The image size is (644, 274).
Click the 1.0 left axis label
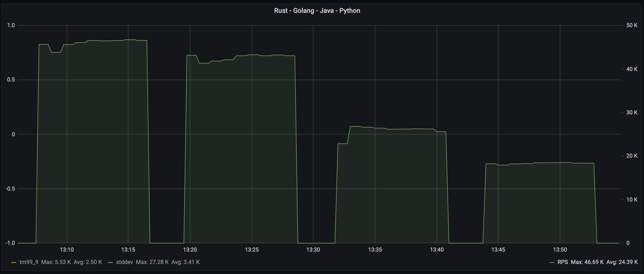coord(11,25)
